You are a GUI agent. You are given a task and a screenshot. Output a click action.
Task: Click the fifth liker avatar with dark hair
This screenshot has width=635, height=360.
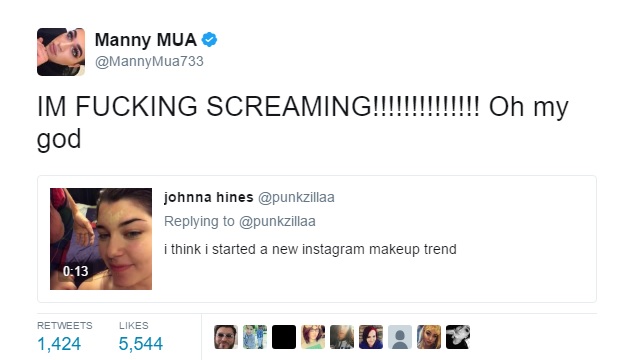(342, 337)
